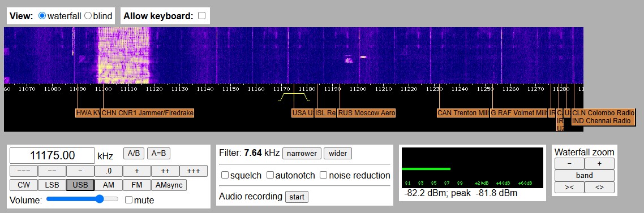Zoom in waterfall with plus button
644x213 pixels.
coord(599,163)
